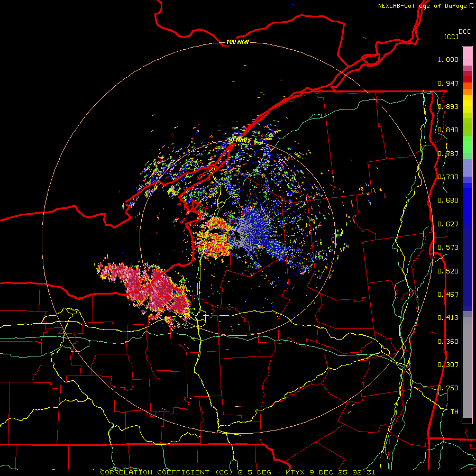476x476 pixels.
Task: Select the 0.520 legend value
Action: coord(448,271)
